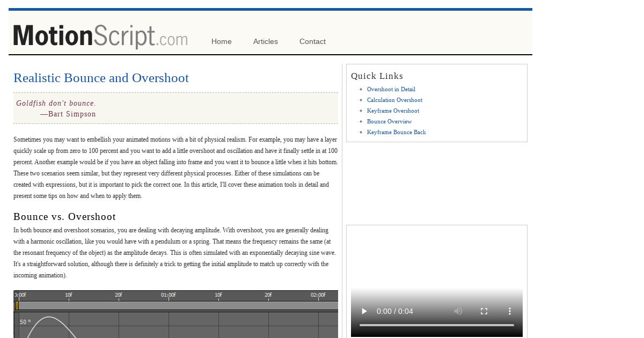
Task: Follow the Keyframe Overshoot link
Action: (393, 111)
